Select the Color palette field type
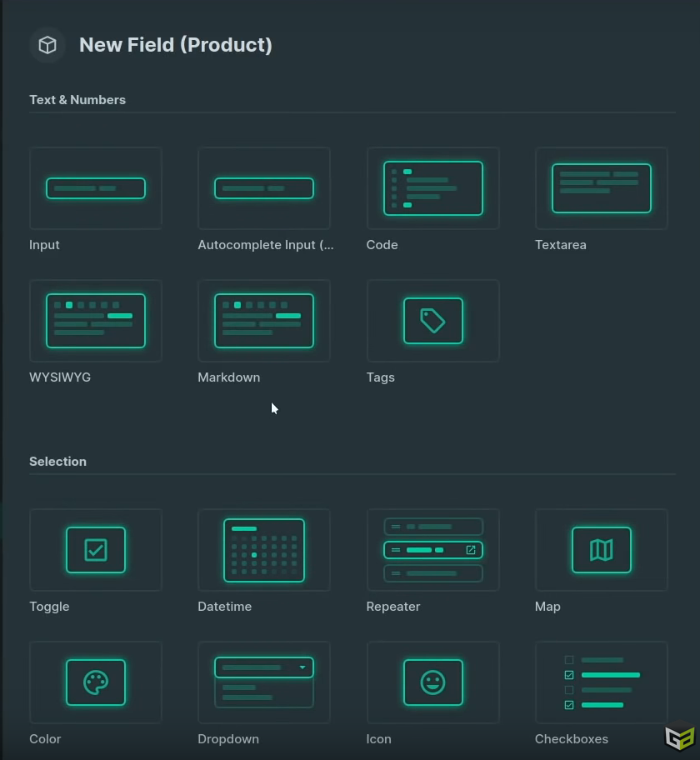Viewport: 700px width, 760px height. [x=96, y=682]
